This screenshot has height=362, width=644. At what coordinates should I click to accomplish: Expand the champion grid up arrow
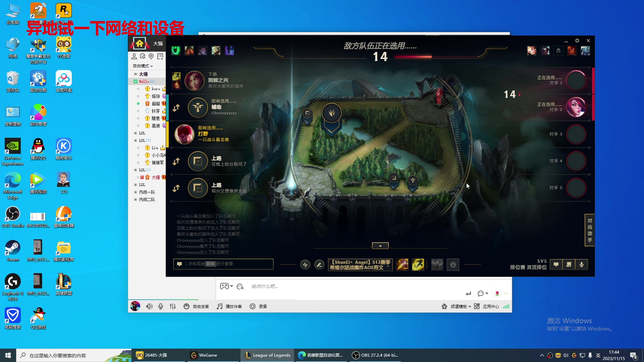pos(380,246)
